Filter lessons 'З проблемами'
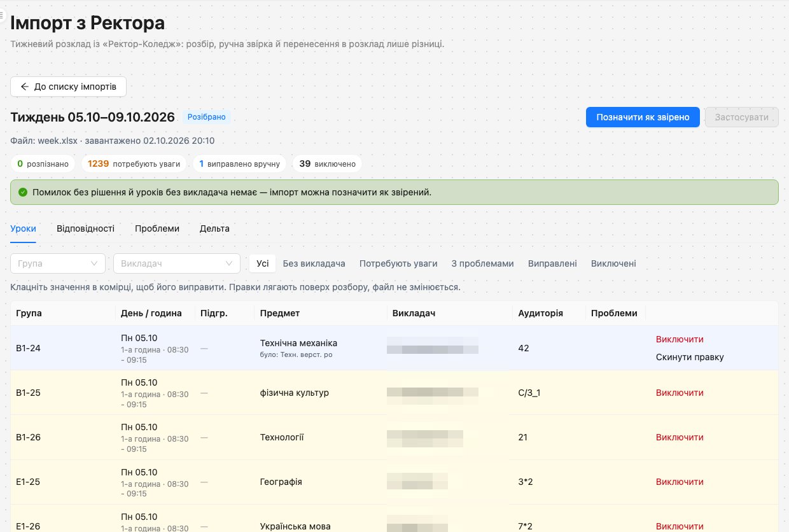This screenshot has height=532, width=789. (x=482, y=263)
